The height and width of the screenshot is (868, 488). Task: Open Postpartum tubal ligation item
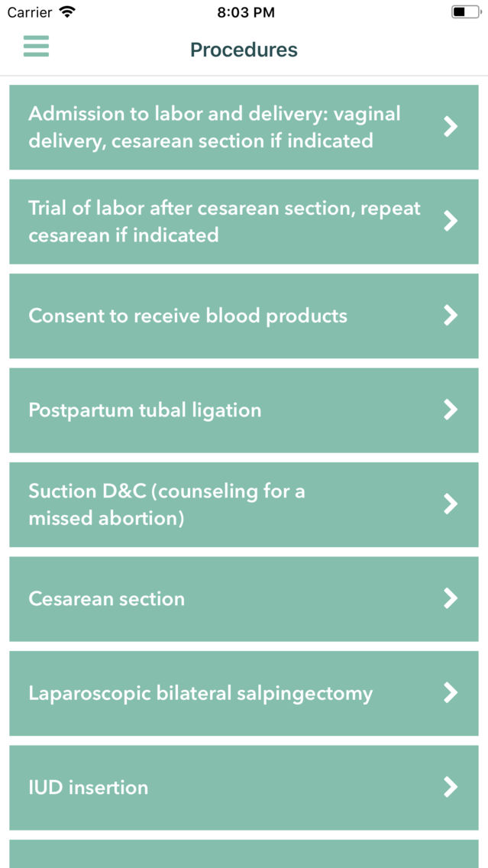point(145,410)
